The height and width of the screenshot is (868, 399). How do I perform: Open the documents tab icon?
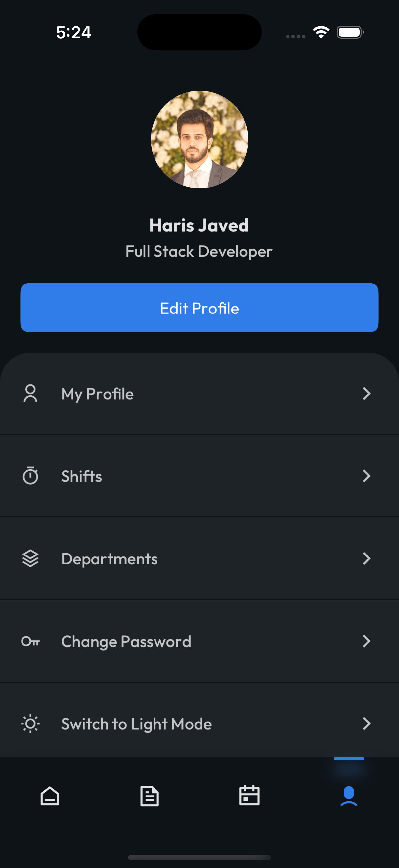(150, 796)
